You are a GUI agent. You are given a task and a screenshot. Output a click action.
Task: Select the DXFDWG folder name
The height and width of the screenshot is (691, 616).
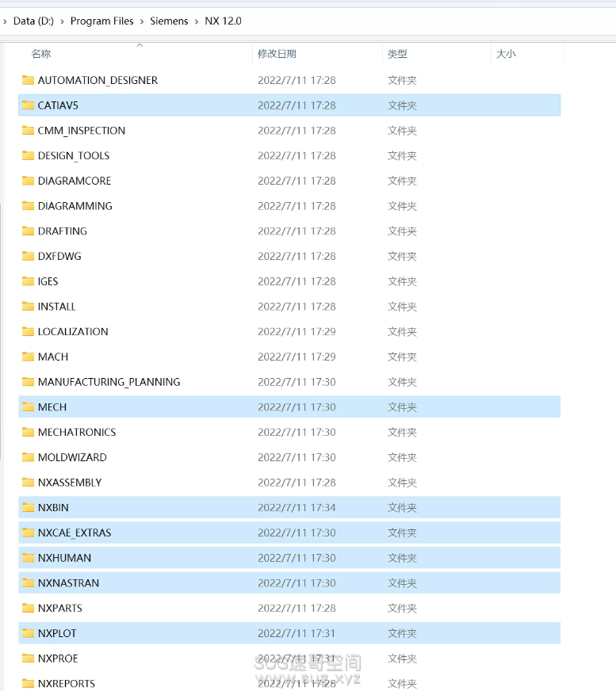pos(59,256)
